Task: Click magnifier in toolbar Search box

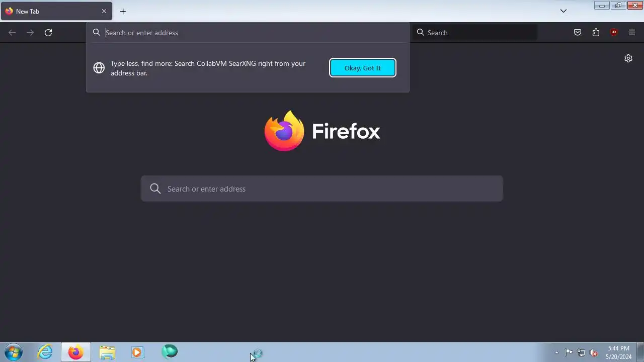Action: pos(421,33)
